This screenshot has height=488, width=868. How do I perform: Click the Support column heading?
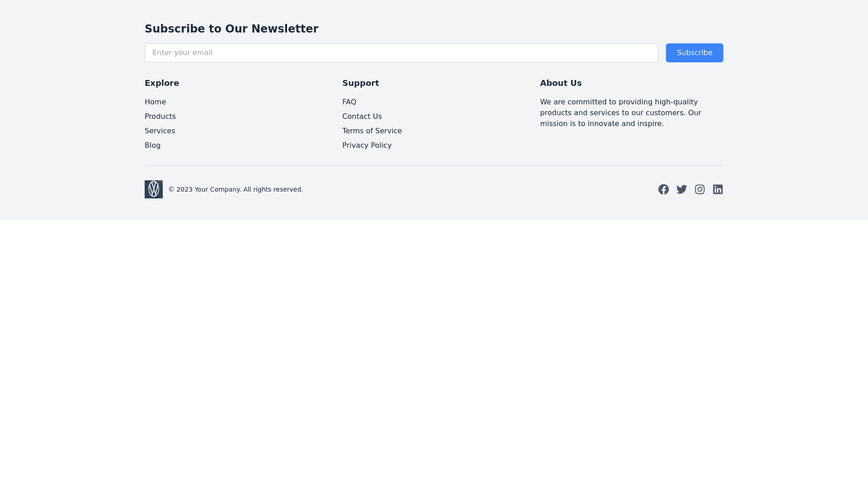[x=360, y=83]
